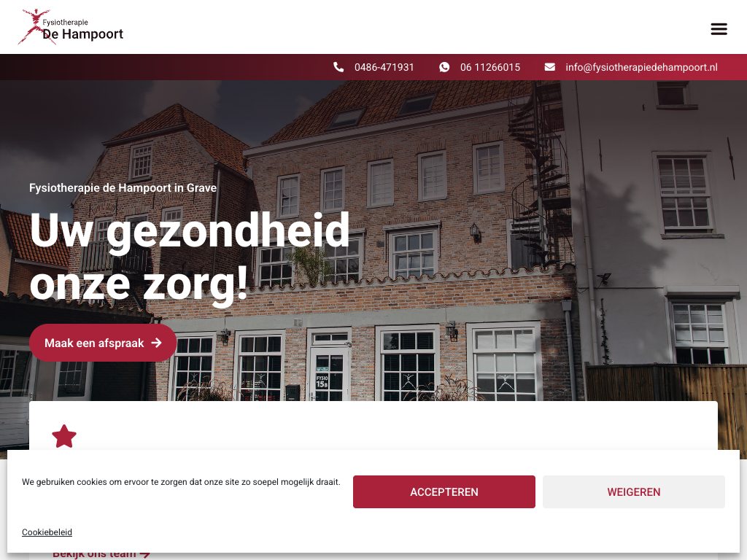Decline cookies with WEIGEREN

[634, 492]
